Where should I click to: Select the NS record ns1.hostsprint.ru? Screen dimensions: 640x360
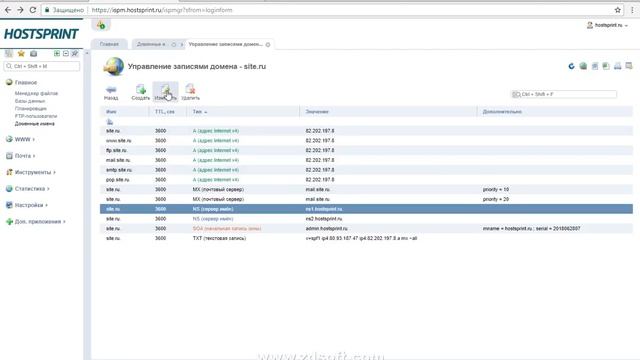(366, 209)
